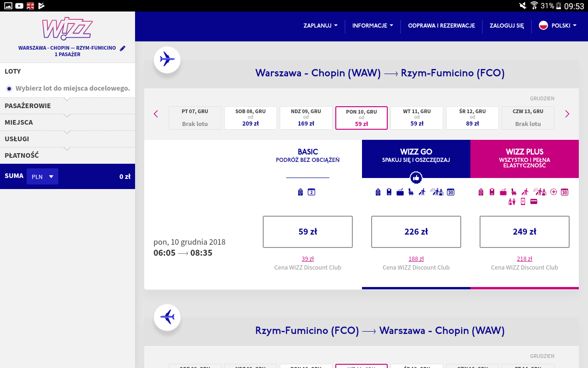Viewport: 588px width, 368px height.
Task: Select SOB 08, GRU date tab
Action: click(x=250, y=118)
